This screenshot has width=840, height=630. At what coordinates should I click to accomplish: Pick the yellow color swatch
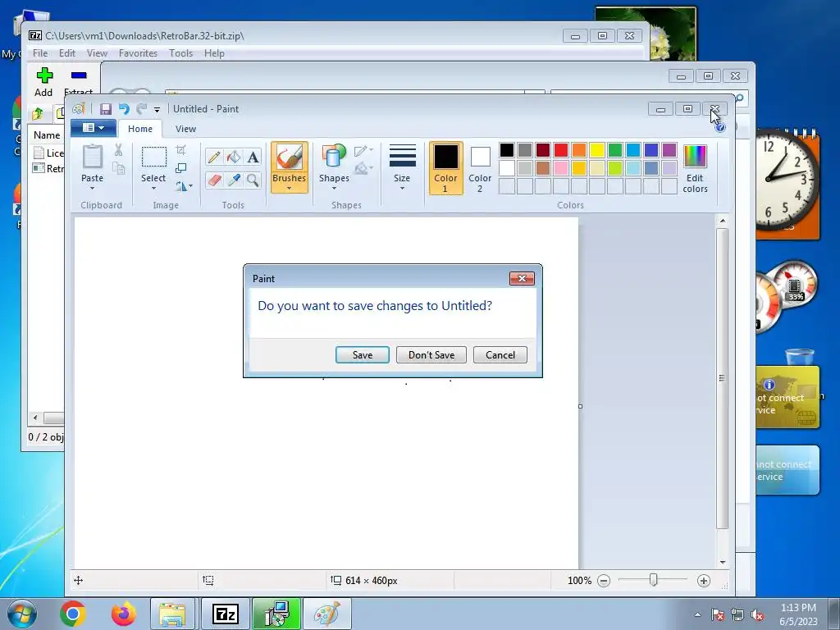597,150
